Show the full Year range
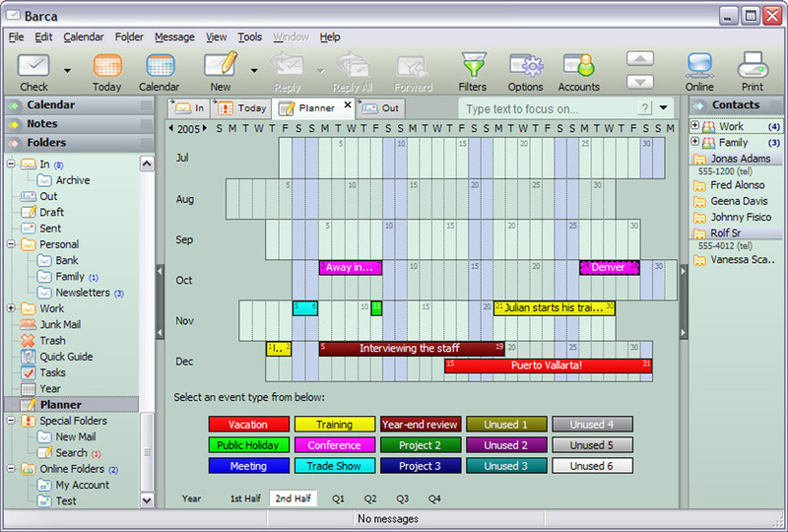 pos(191,499)
